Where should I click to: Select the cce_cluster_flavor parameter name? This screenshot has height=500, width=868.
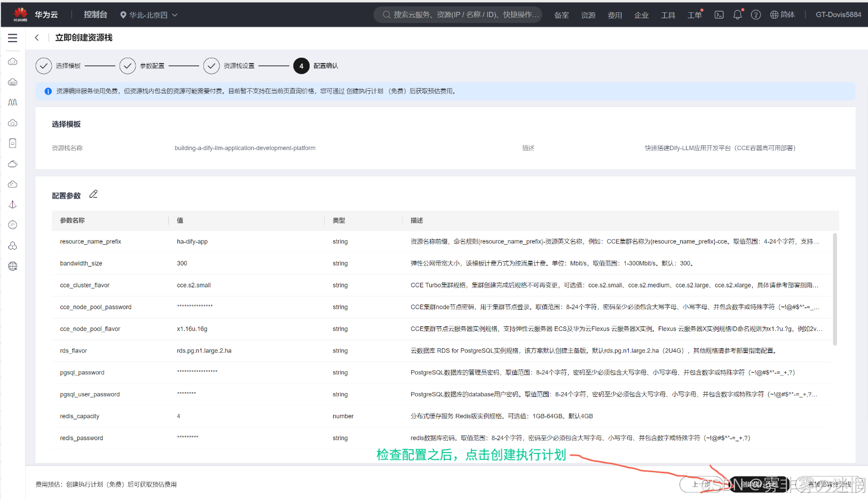[x=85, y=285]
